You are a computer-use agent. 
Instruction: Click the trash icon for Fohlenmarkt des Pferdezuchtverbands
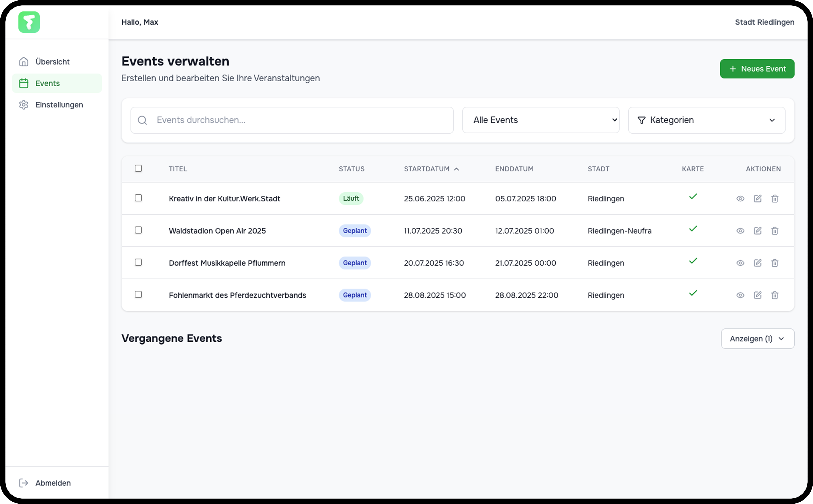pyautogui.click(x=775, y=295)
